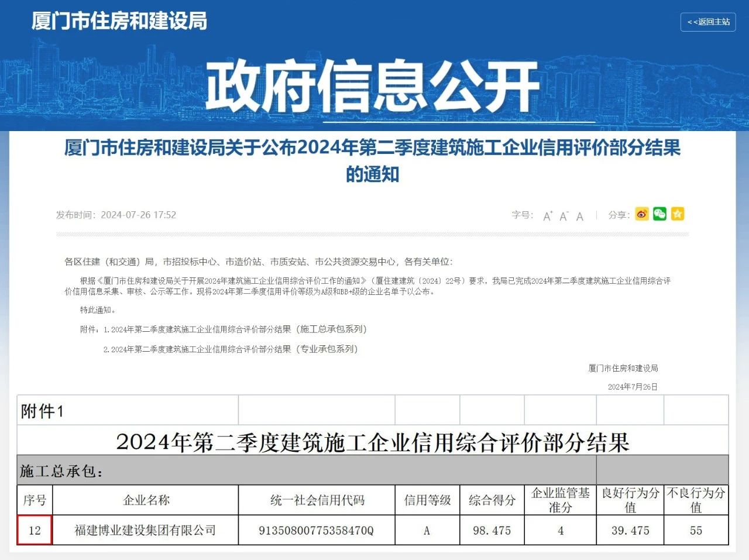Share the article via WeChat
Screen dimensions: 749x560
(659, 214)
